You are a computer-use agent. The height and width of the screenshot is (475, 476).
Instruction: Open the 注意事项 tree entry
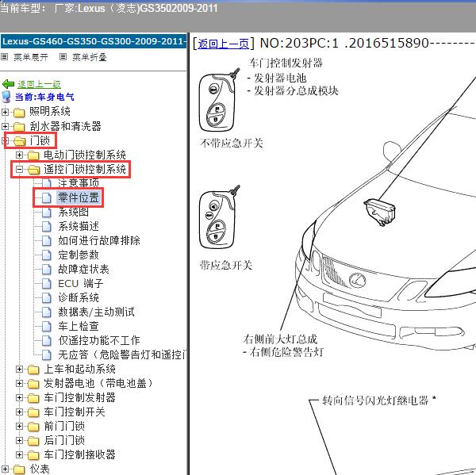(x=79, y=183)
